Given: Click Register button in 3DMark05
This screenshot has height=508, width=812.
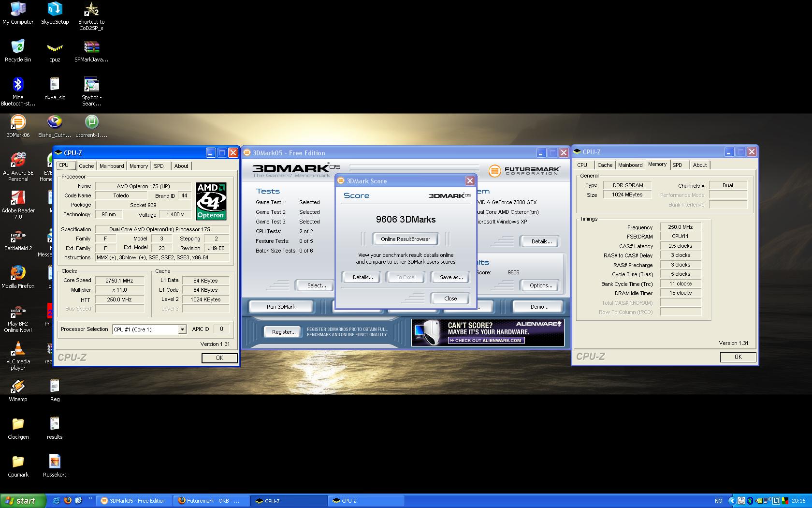Looking at the screenshot, I should [x=284, y=332].
